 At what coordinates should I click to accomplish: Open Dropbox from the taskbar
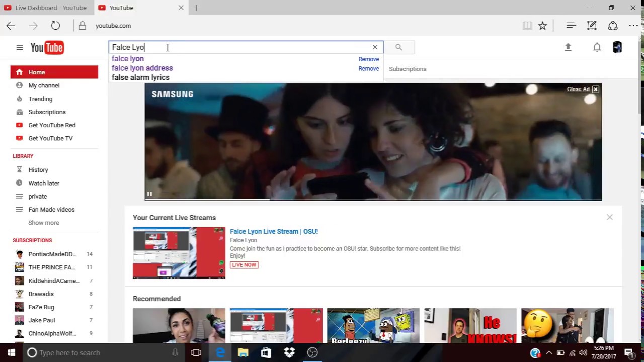click(289, 353)
